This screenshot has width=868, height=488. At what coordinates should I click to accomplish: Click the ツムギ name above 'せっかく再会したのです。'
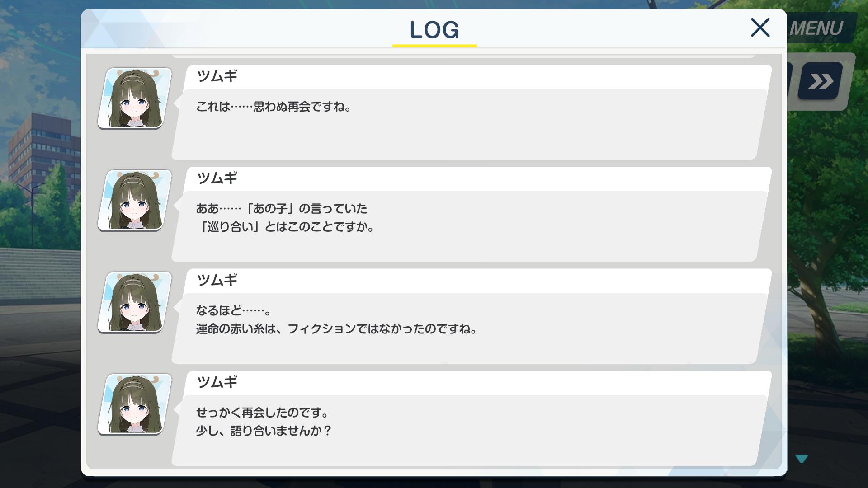(x=217, y=383)
